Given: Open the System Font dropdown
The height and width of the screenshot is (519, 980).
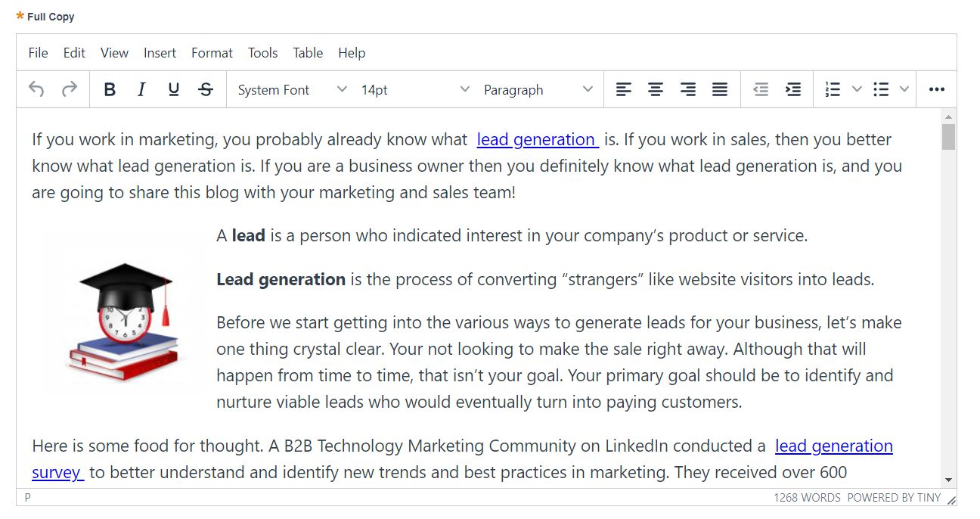Looking at the screenshot, I should point(291,89).
